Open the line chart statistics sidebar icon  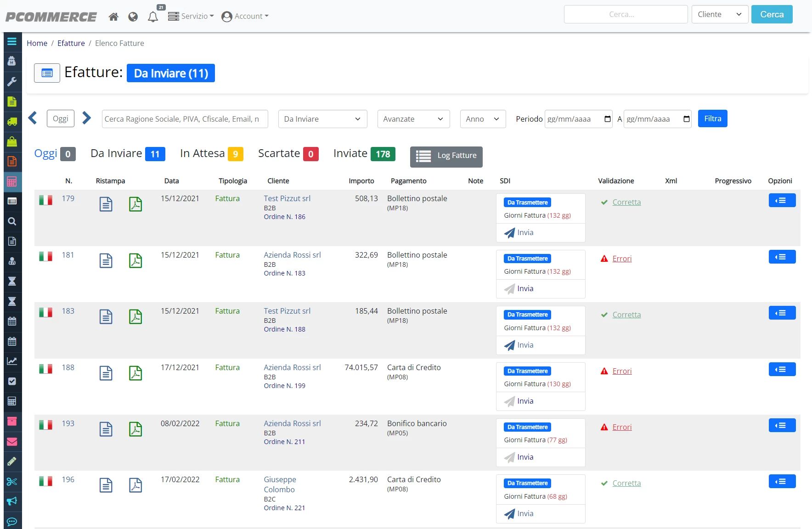point(12,361)
